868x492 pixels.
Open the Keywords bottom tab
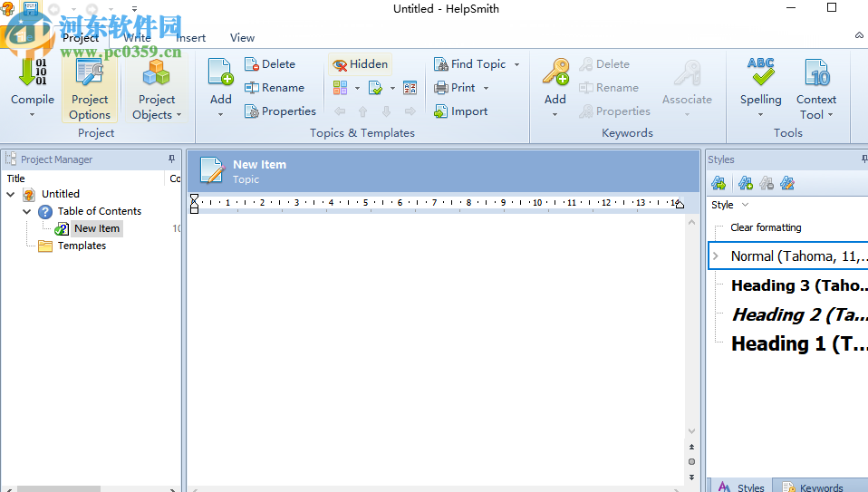tap(814, 487)
